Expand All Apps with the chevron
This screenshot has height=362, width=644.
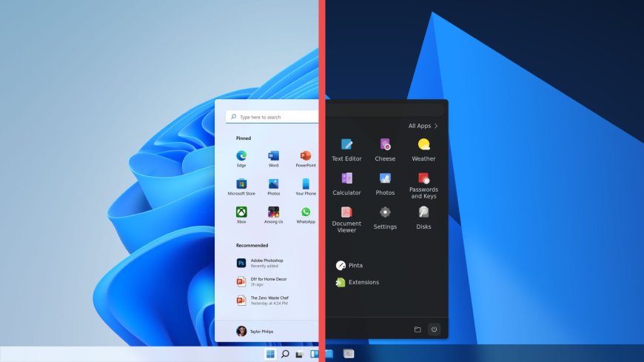423,126
